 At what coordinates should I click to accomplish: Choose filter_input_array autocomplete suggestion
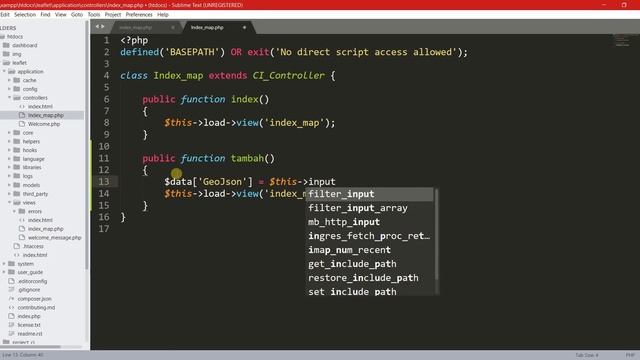click(x=369, y=208)
